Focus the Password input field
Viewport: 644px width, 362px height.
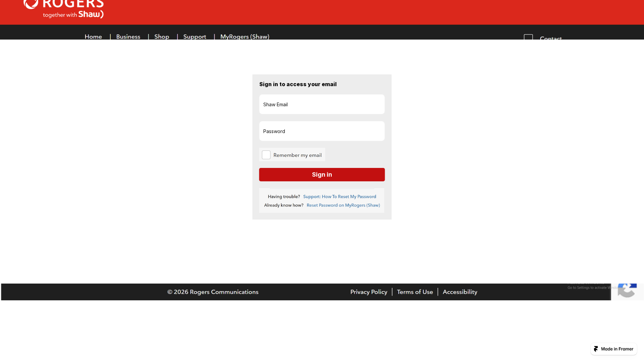pyautogui.click(x=322, y=131)
